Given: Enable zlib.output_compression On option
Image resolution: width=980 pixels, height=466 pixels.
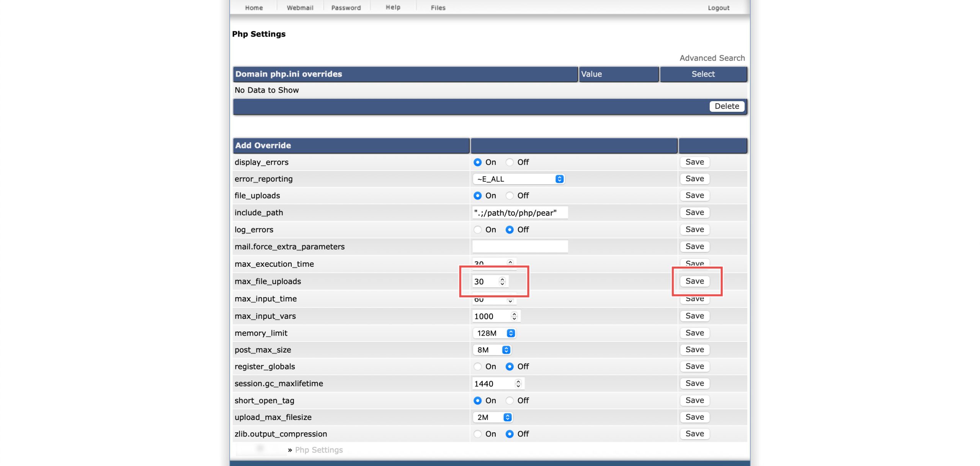Looking at the screenshot, I should pos(477,434).
